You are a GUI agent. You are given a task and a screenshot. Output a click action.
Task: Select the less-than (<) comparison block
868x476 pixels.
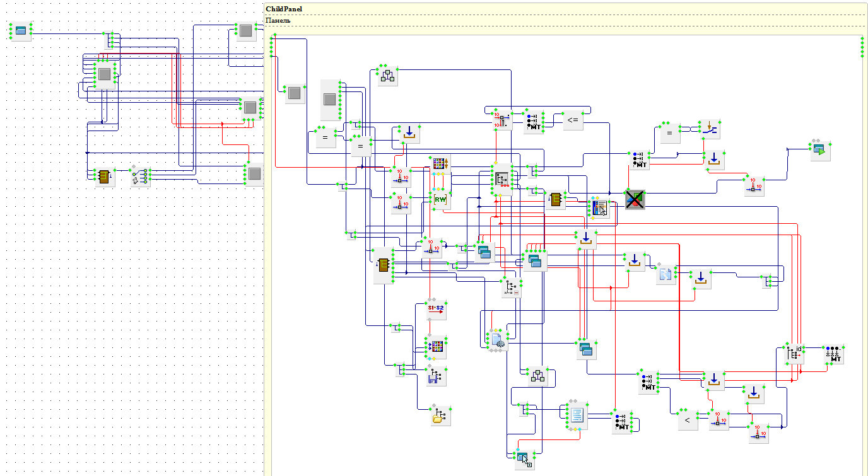[x=688, y=420]
